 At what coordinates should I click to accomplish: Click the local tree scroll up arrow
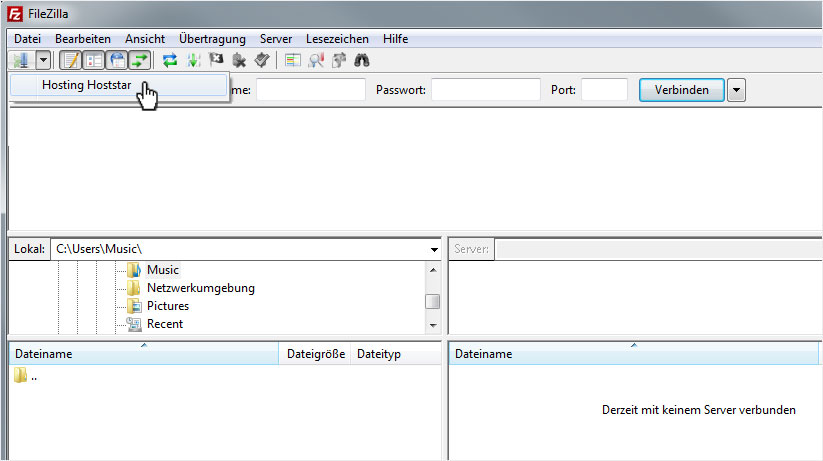click(433, 270)
